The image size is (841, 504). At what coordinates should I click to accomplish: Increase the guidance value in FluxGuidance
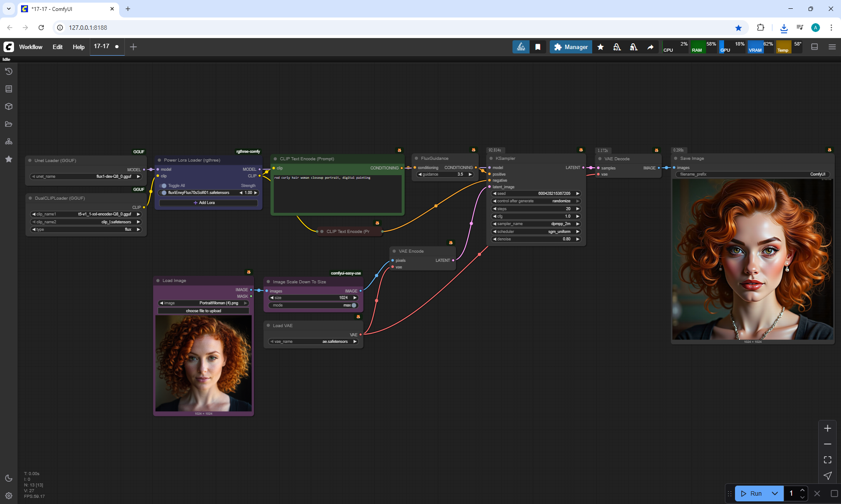click(x=470, y=174)
